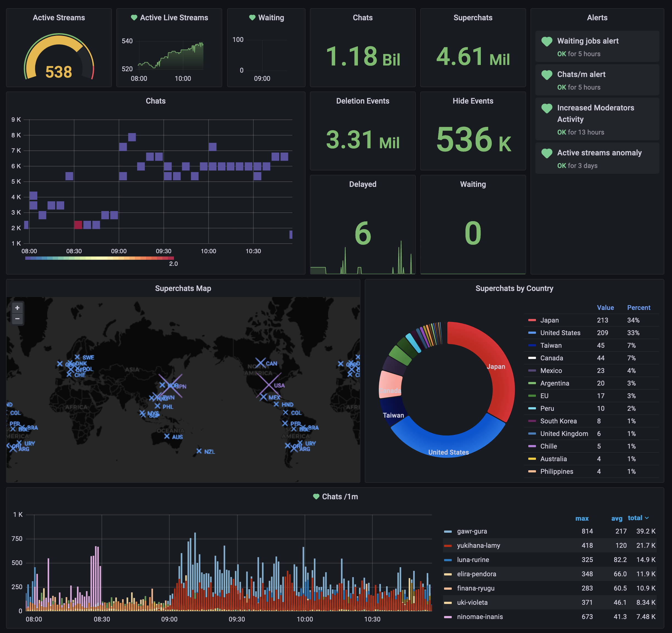Click the heart icon beside Waiting jobs alert
Viewport: 672px width, 633px height.
[x=547, y=42]
